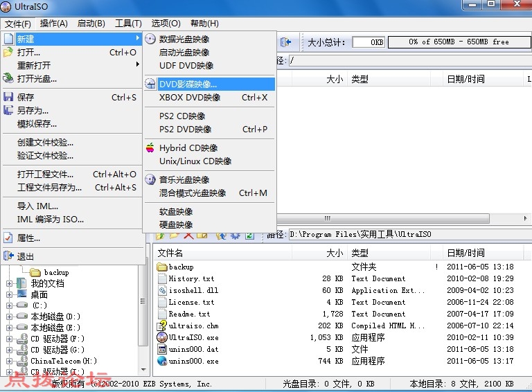Click the unins000.exe icon
The height and width of the screenshot is (392, 532).
(x=162, y=361)
